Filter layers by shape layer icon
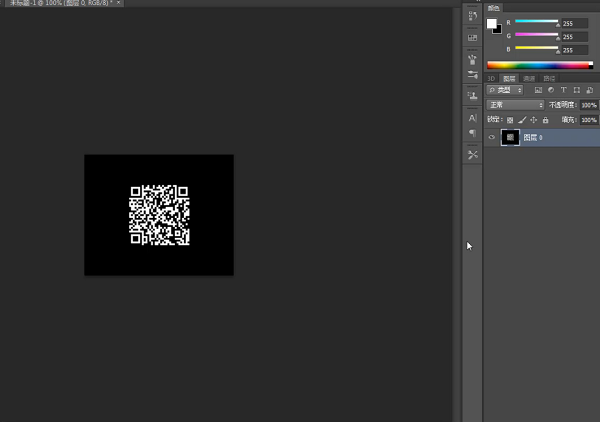This screenshot has width=600, height=422. (x=577, y=90)
